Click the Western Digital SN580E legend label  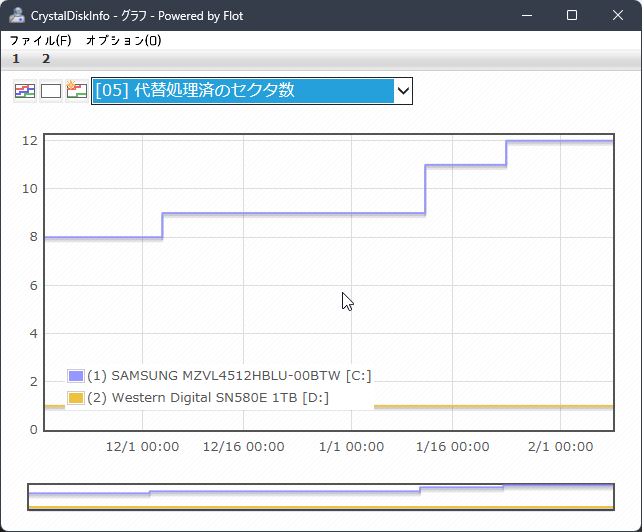pyautogui.click(x=208, y=398)
